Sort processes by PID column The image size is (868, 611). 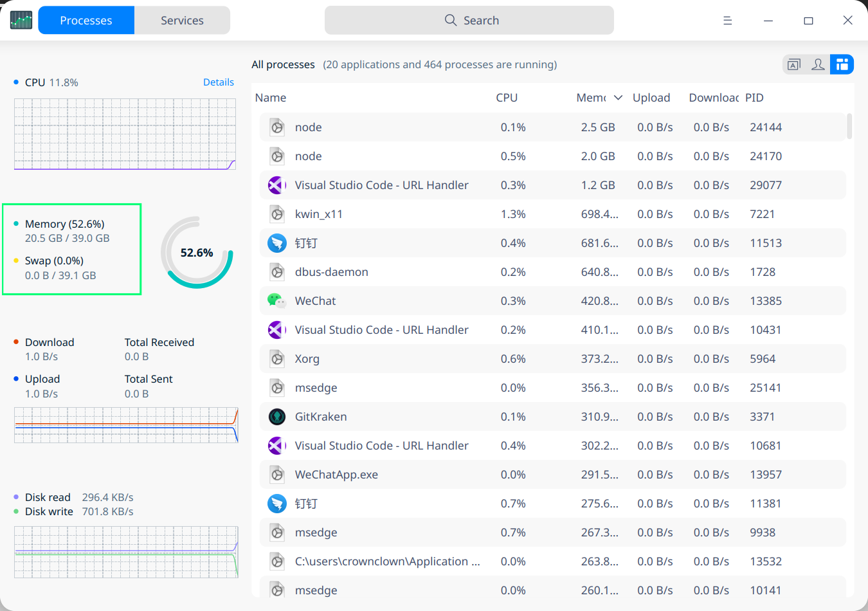[x=754, y=98]
